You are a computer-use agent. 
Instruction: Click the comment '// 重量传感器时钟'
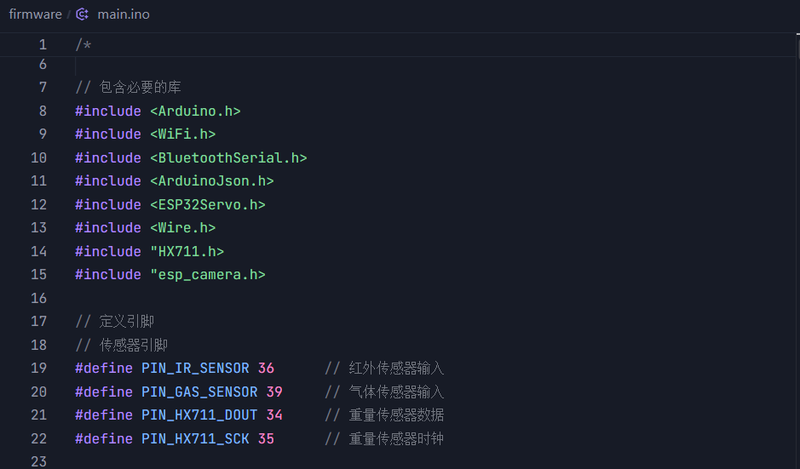tap(384, 439)
